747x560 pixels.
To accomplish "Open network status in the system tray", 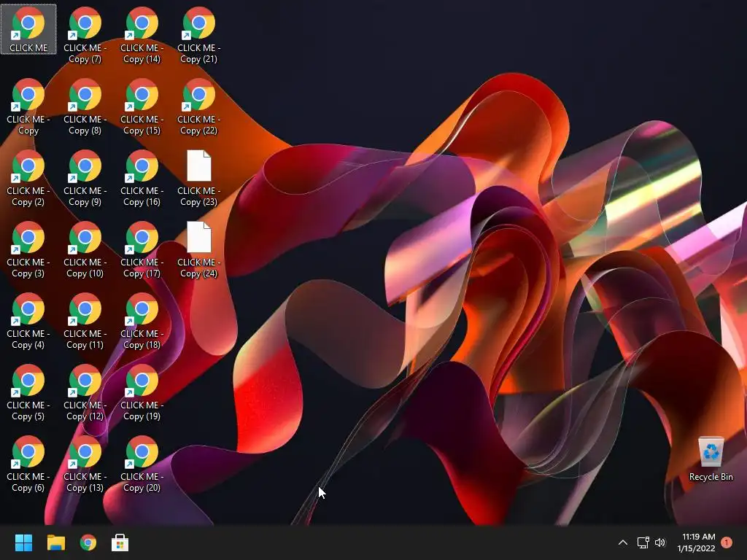I will point(643,542).
